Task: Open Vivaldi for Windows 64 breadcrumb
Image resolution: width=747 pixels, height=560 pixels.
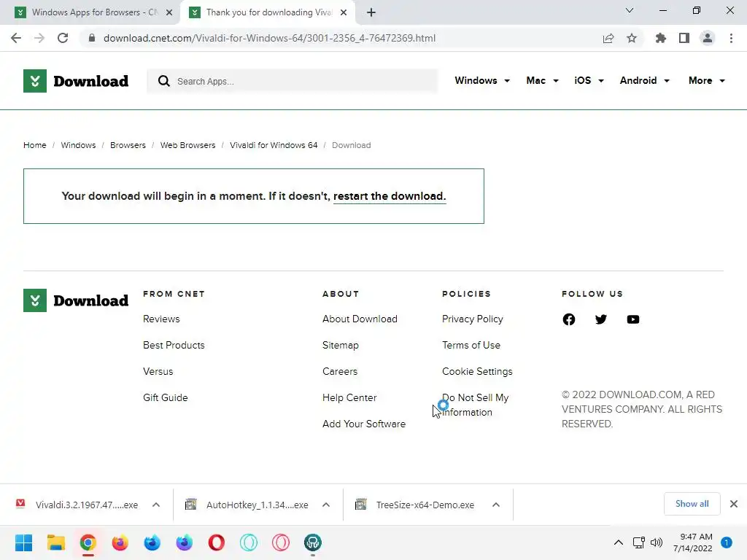Action: pos(274,145)
